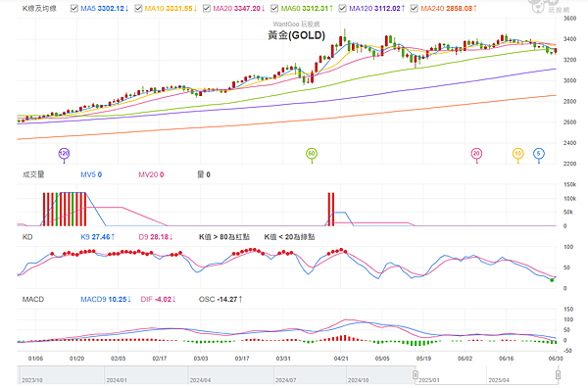Disable the MA120 moving average checkbox
Image resolution: width=588 pixels, height=388 pixels.
tap(342, 8)
